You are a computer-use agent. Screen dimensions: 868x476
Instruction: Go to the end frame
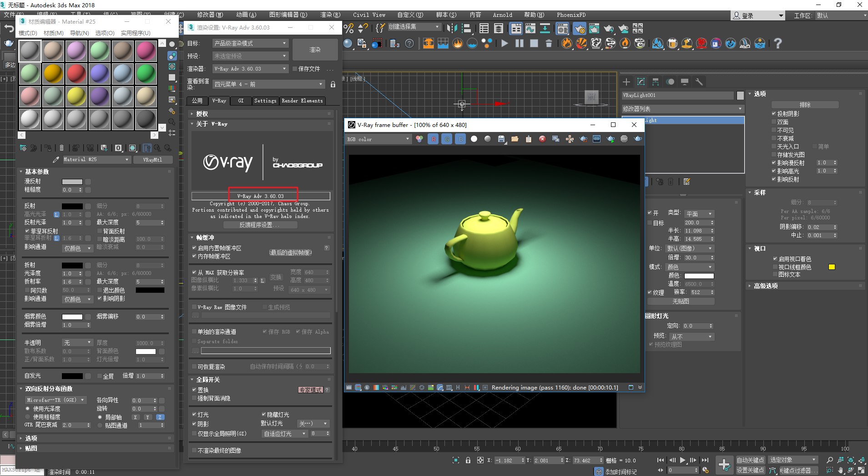tap(705, 460)
